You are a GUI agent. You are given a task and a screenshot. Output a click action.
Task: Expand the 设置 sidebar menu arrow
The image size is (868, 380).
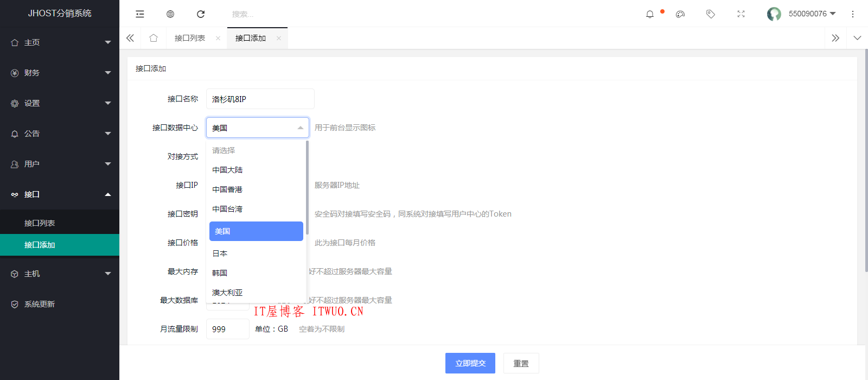point(108,103)
